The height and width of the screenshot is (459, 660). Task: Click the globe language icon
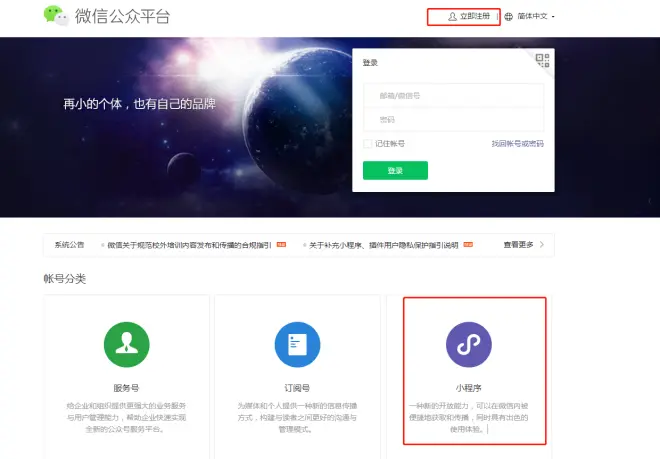508,16
